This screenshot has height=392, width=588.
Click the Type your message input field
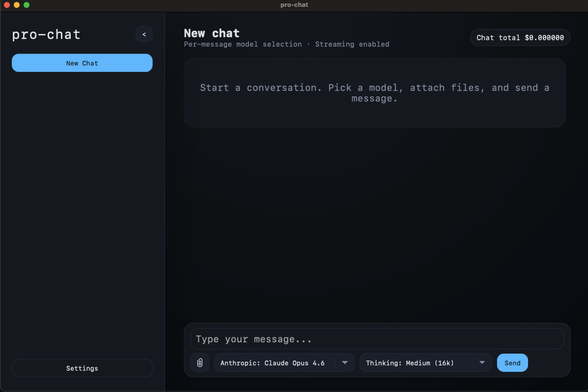(x=377, y=339)
